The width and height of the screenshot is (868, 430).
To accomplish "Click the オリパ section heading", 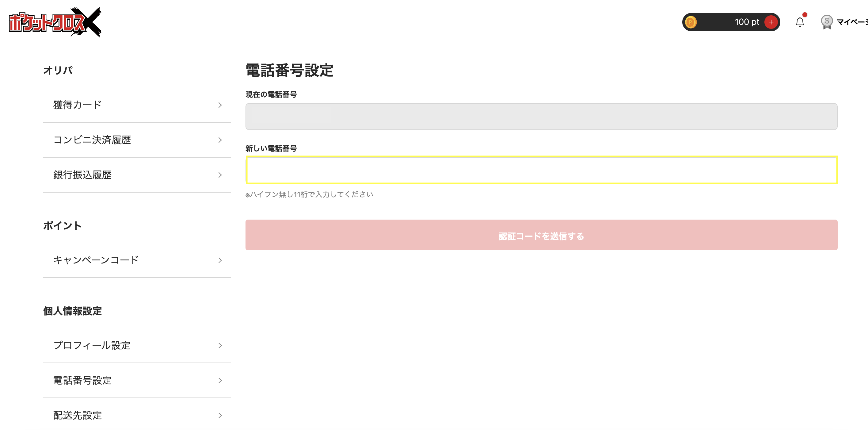I will coord(58,71).
